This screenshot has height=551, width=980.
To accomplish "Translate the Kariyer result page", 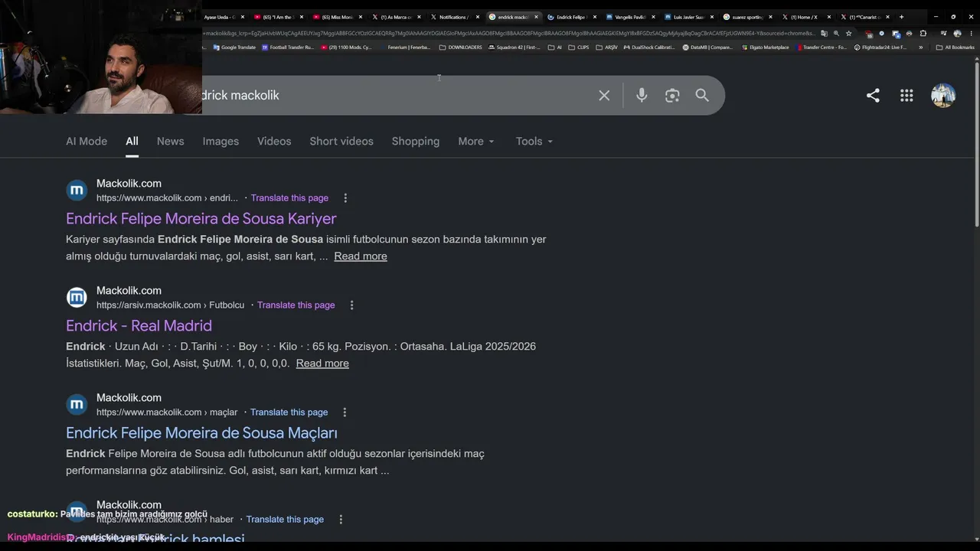I will [289, 198].
